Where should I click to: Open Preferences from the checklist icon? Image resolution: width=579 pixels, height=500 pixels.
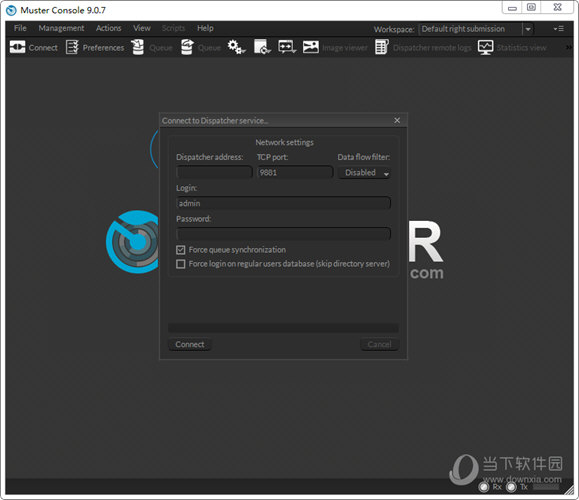point(72,47)
